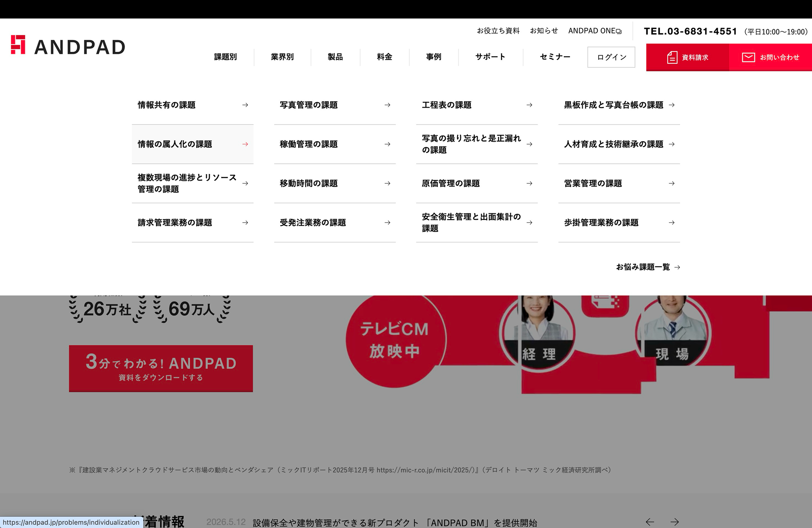Open the ANDPAD BM news headline

[395, 522]
